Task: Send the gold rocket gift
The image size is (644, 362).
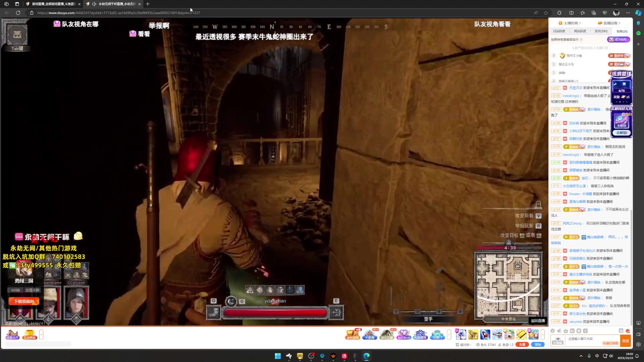Action: coord(473,335)
